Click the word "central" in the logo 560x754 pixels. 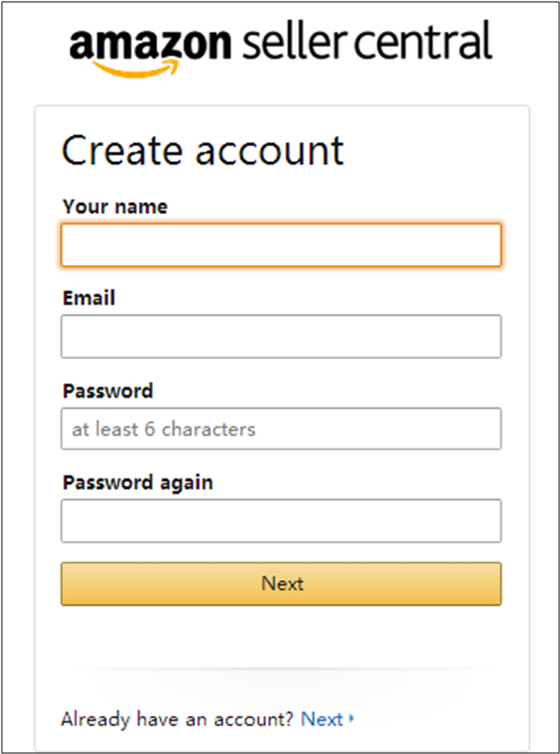423,42
